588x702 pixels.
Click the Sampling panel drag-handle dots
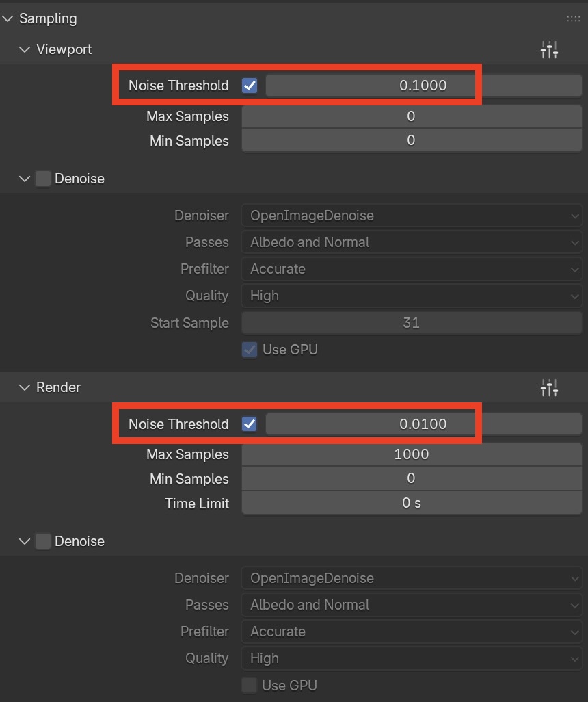(x=573, y=18)
